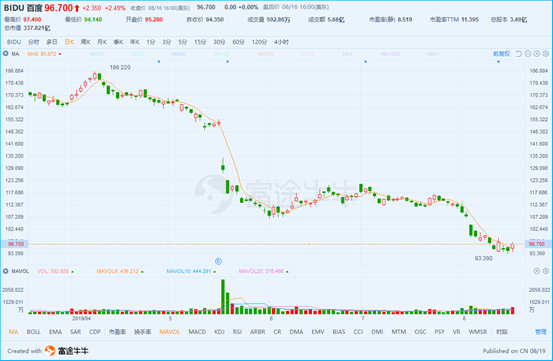Image resolution: width=553 pixels, height=361 pixels.
Task: Click the MAVOL panel circled-plus icon
Action: point(537,271)
